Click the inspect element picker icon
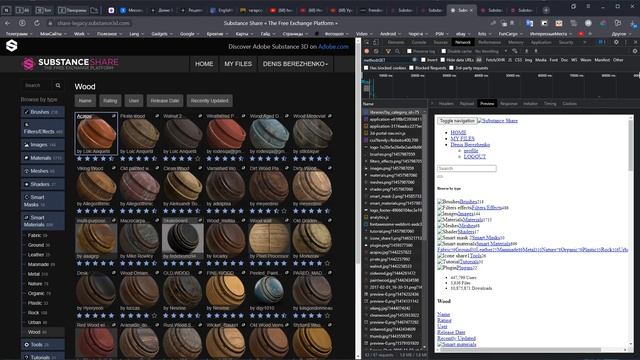Screen dimensions: 640x360 tap(367, 42)
